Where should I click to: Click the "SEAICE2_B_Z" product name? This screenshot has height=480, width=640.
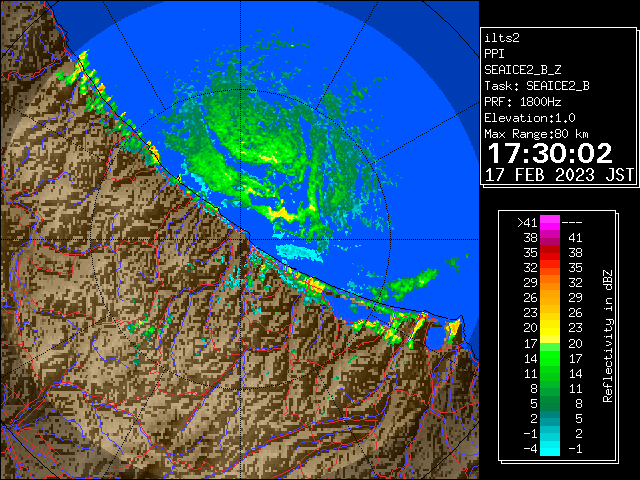tap(522, 70)
